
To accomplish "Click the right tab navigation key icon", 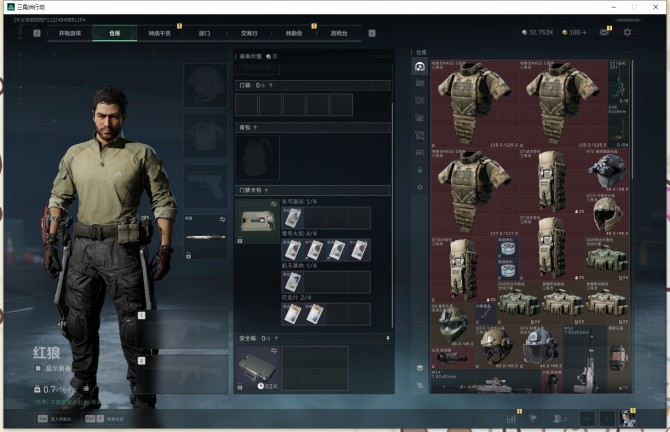I will tap(372, 33).
